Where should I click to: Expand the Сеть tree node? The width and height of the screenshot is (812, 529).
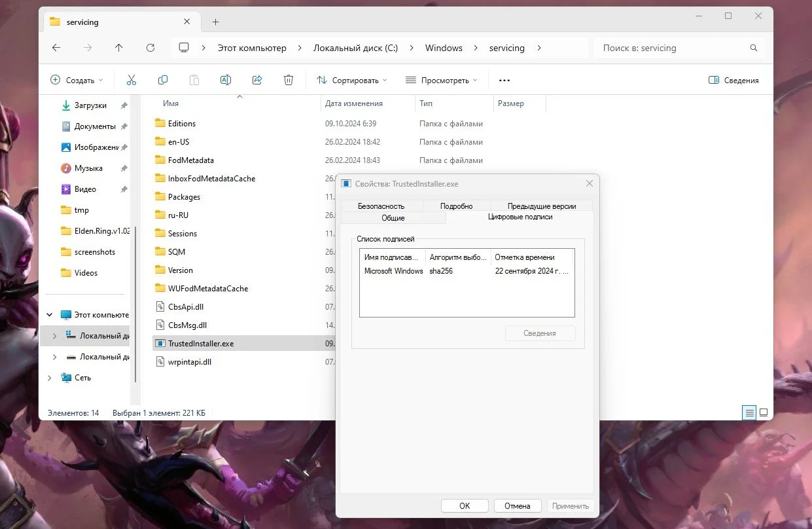pyautogui.click(x=50, y=378)
